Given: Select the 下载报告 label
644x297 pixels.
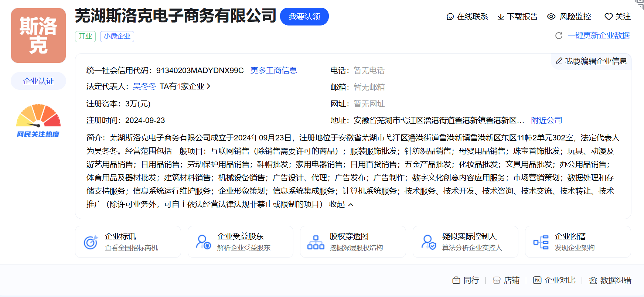Looking at the screenshot, I should coord(522,17).
